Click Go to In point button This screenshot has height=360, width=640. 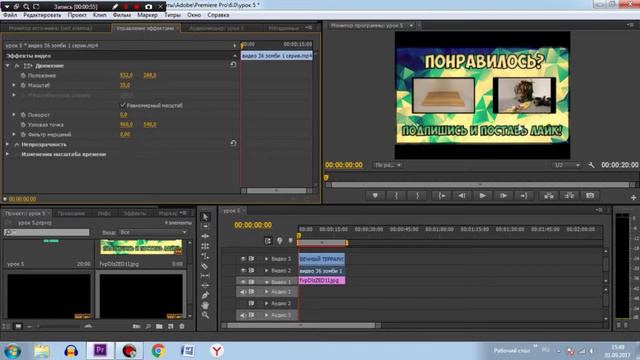[442, 196]
